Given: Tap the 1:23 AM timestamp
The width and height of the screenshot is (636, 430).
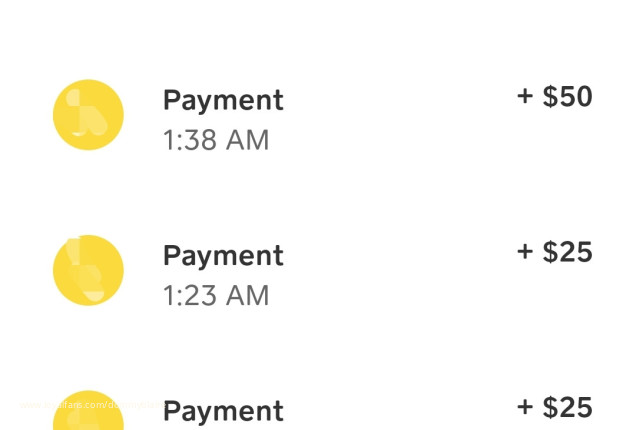Looking at the screenshot, I should pos(216,296).
